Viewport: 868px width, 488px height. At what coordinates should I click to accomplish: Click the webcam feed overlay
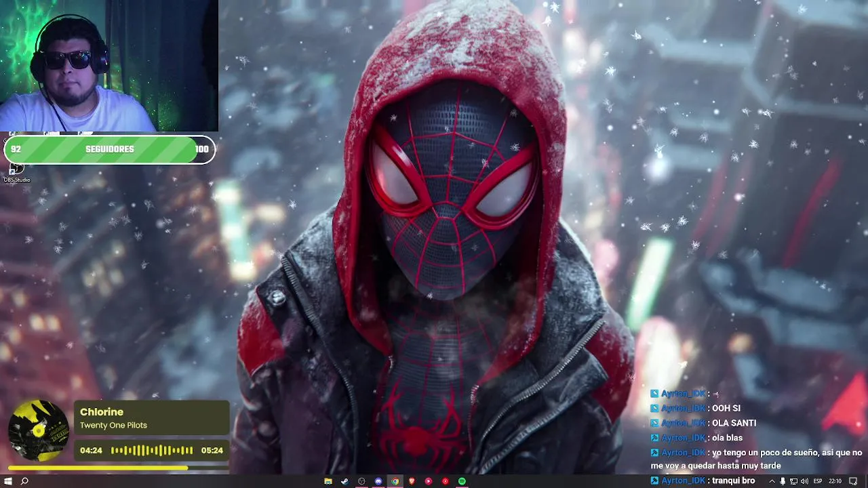click(x=109, y=66)
